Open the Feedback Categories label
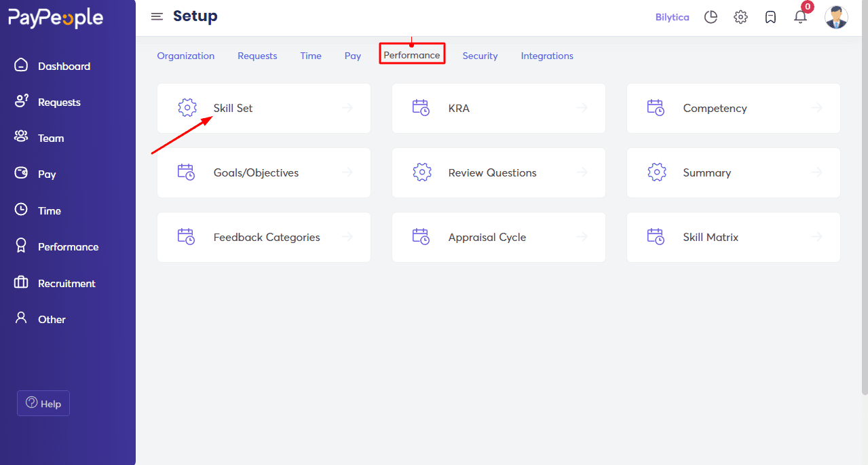The image size is (868, 465). 267,237
